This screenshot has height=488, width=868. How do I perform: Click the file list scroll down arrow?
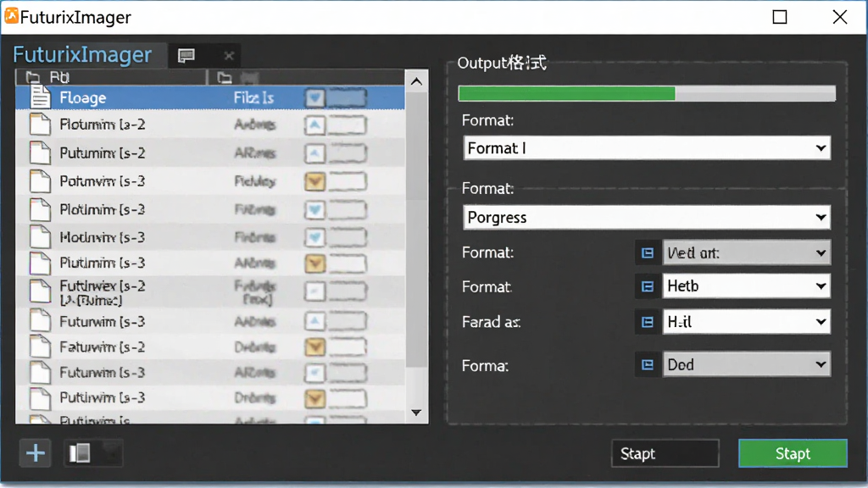coord(417,413)
